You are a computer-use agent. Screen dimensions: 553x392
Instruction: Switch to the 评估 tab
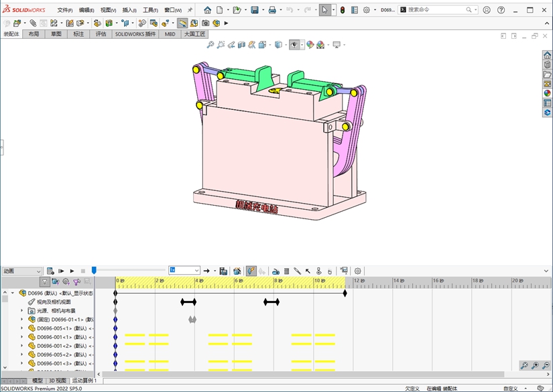tap(101, 34)
